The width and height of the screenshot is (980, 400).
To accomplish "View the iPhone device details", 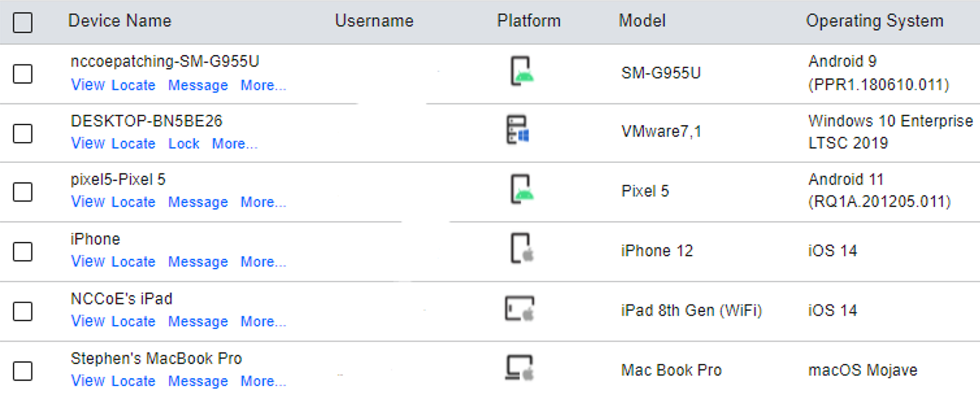I will [x=88, y=262].
